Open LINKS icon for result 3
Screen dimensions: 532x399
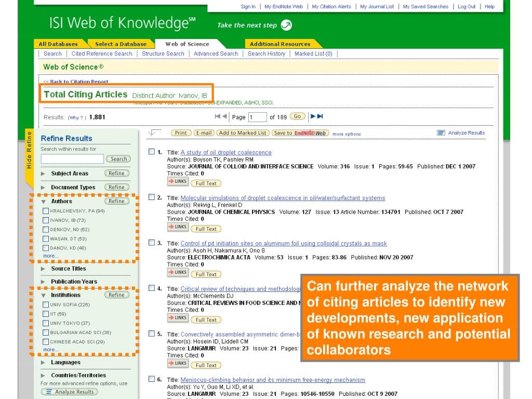pyautogui.click(x=178, y=273)
